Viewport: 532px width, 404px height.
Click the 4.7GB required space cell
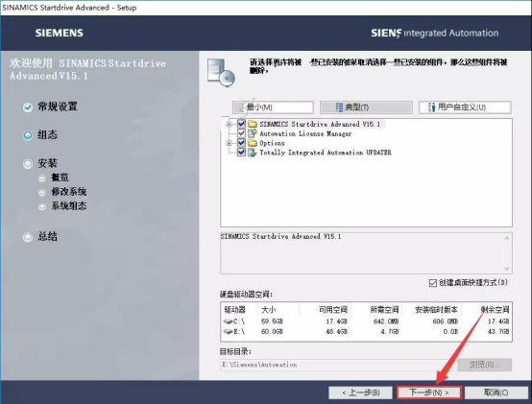[x=390, y=331]
